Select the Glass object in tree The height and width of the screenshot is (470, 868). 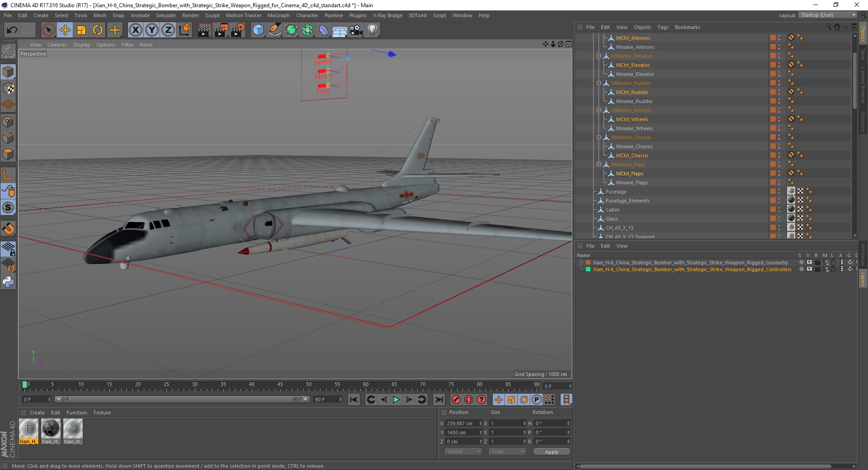[612, 219]
